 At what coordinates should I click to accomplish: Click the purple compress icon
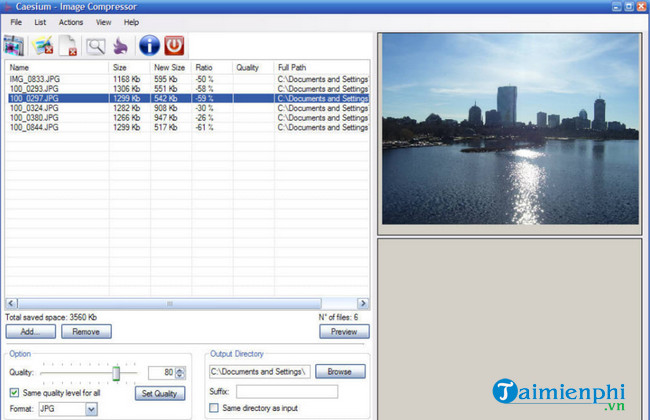[121, 46]
